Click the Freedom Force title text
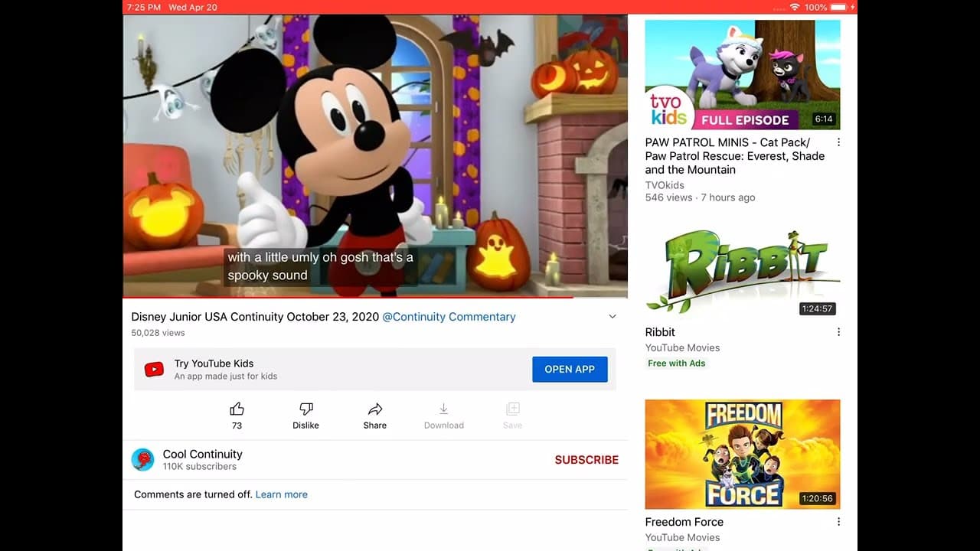The height and width of the screenshot is (551, 980). coord(684,522)
